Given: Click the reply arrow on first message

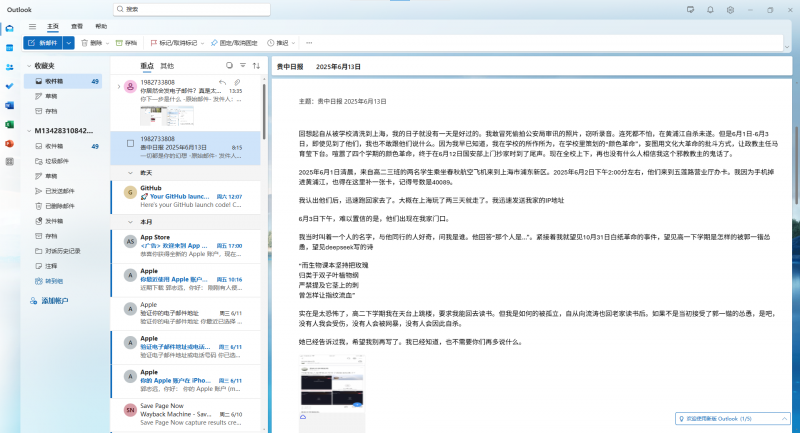Looking at the screenshot, I should pos(222,82).
